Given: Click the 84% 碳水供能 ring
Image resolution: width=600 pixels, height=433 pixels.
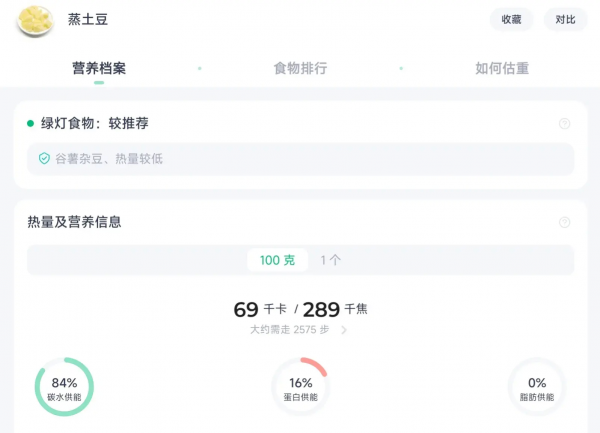Looking at the screenshot, I should point(64,388).
